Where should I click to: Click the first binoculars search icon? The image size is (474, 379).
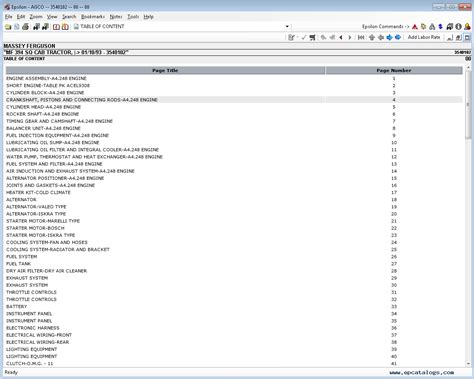pyautogui.click(x=36, y=27)
